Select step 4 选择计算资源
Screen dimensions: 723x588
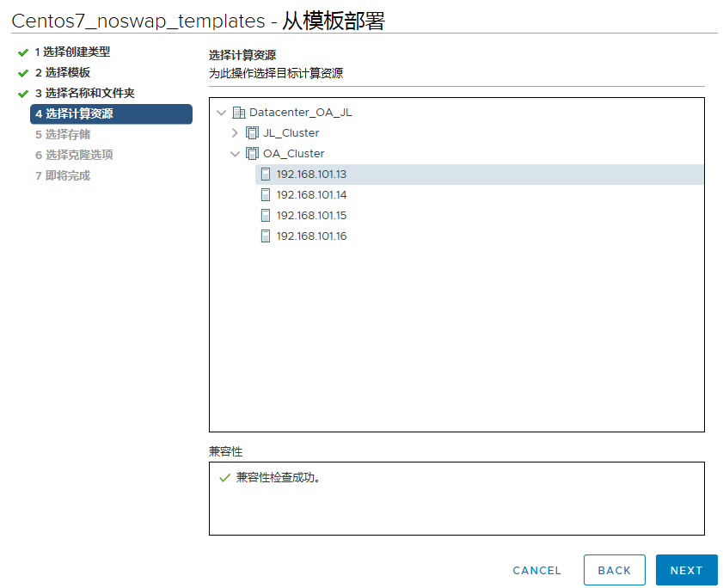[x=111, y=114]
